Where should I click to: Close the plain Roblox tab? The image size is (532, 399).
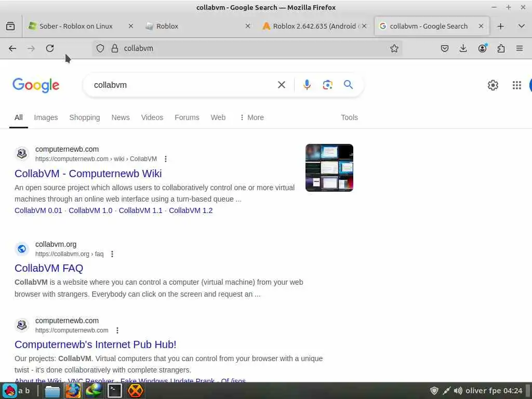(248, 26)
